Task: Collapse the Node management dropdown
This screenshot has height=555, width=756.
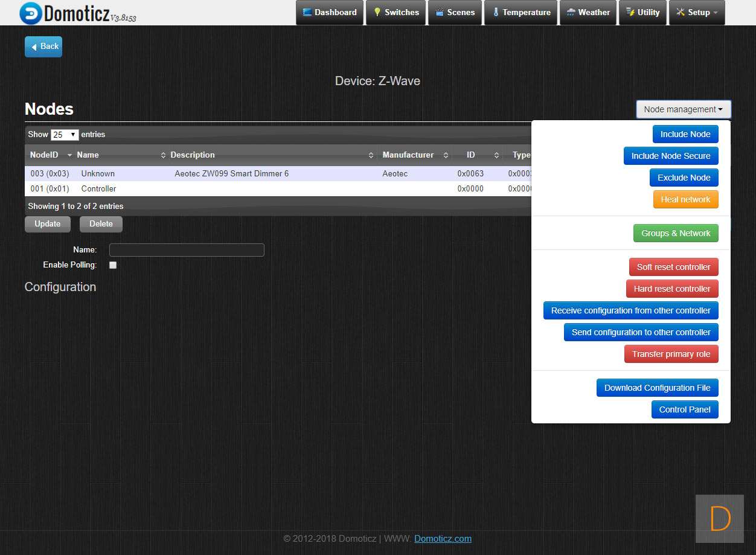Action: [x=683, y=109]
